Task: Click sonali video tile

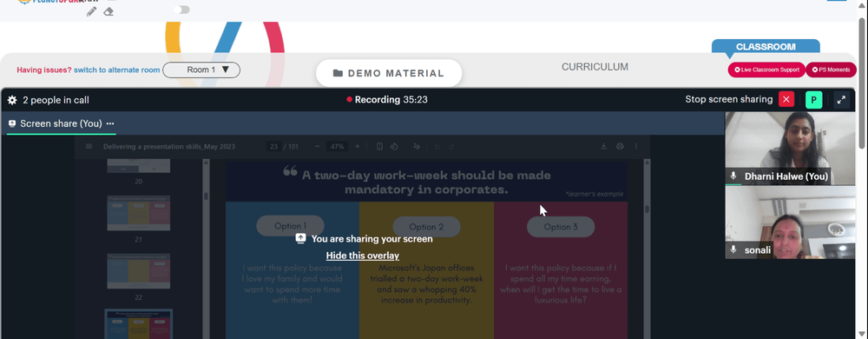Action: coord(789,223)
